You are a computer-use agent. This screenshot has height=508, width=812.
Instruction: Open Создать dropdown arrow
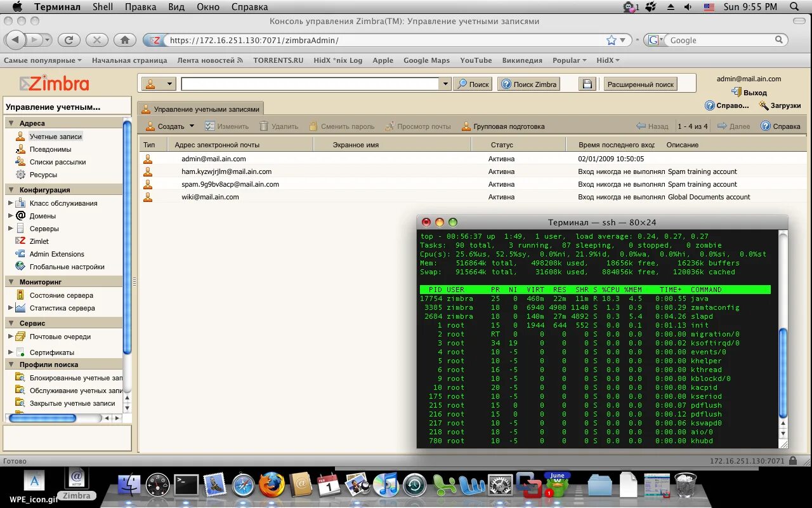(x=192, y=126)
